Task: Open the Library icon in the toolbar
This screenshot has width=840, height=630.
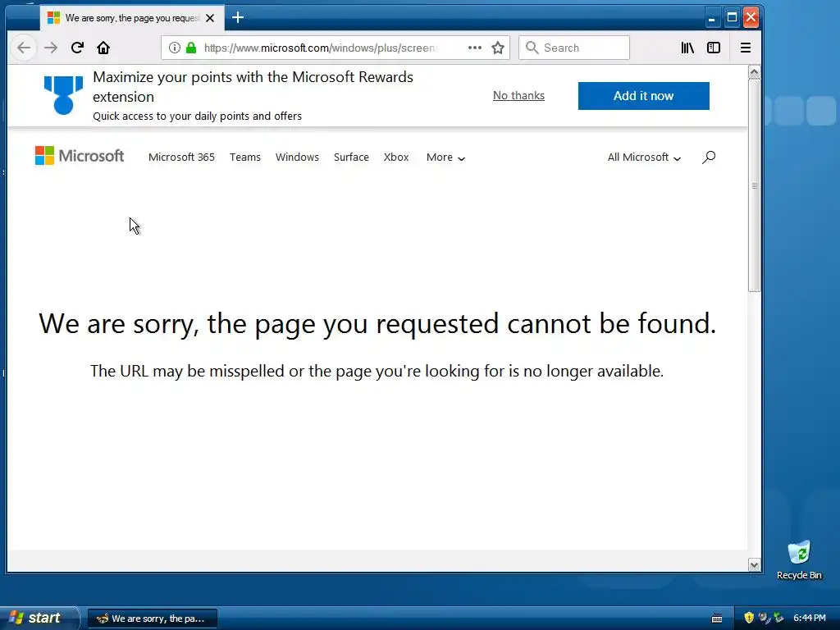Action: coord(687,48)
